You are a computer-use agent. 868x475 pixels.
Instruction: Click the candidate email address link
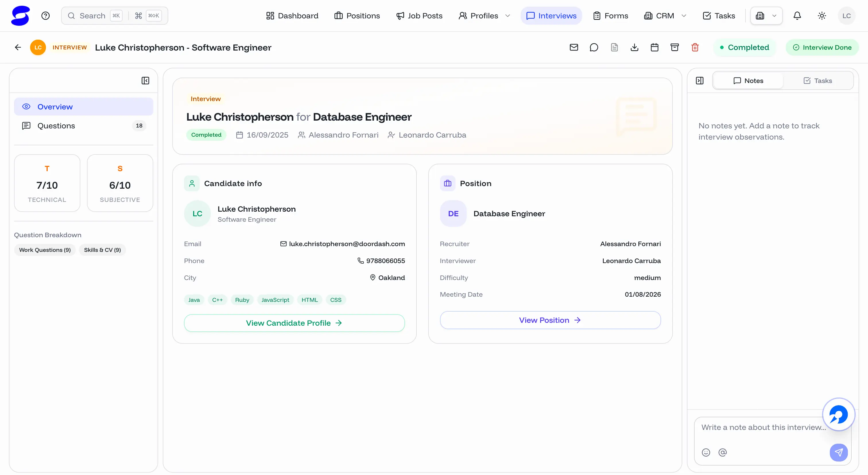point(347,244)
